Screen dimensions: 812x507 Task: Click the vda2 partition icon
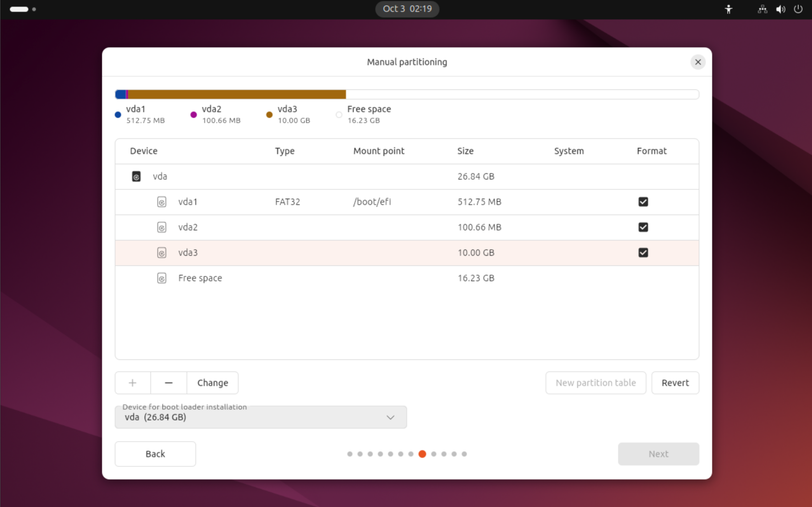pos(162,227)
